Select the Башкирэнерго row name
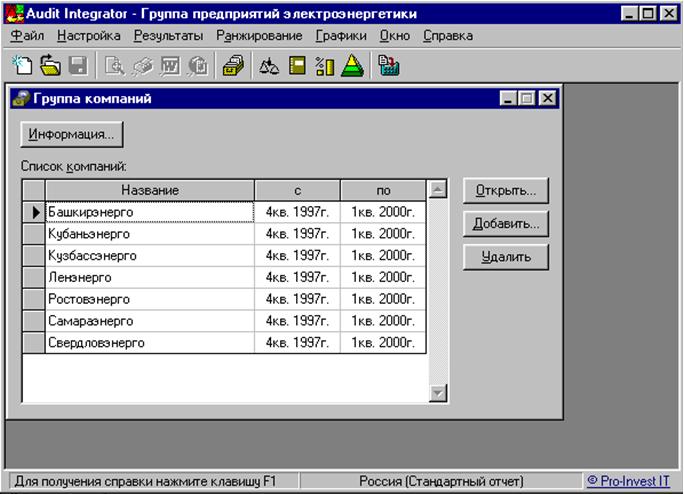This screenshot has width=684, height=494. click(150, 212)
